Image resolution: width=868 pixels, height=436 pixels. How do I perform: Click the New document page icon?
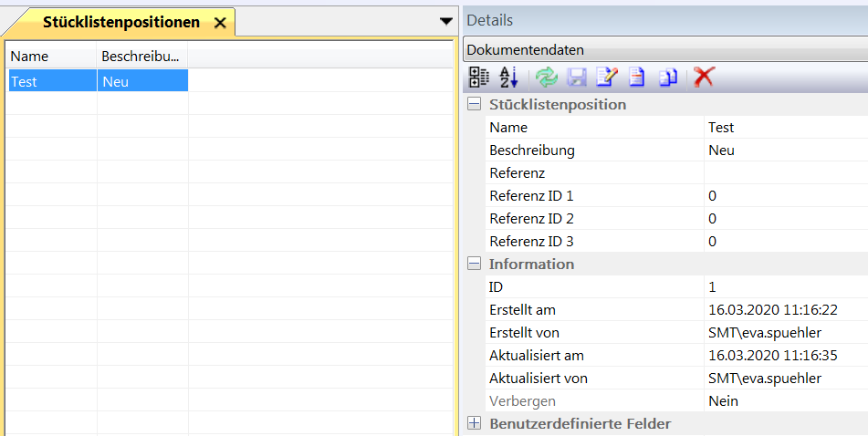(638, 78)
